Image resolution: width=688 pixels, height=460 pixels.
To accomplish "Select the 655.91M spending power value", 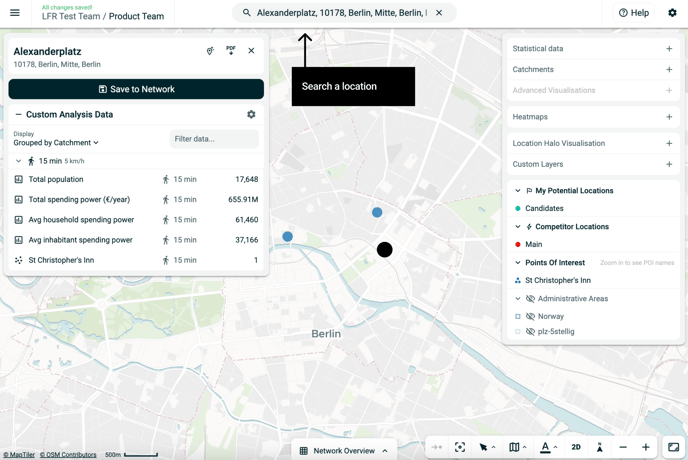I will tap(243, 199).
